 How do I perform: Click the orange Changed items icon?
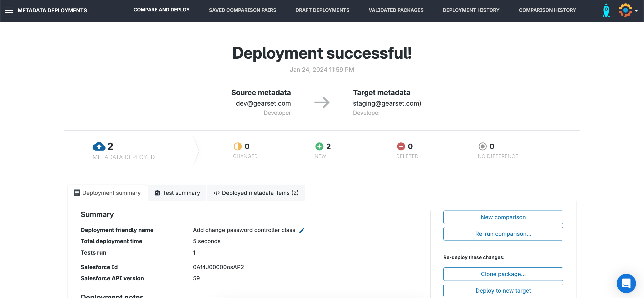tap(237, 146)
